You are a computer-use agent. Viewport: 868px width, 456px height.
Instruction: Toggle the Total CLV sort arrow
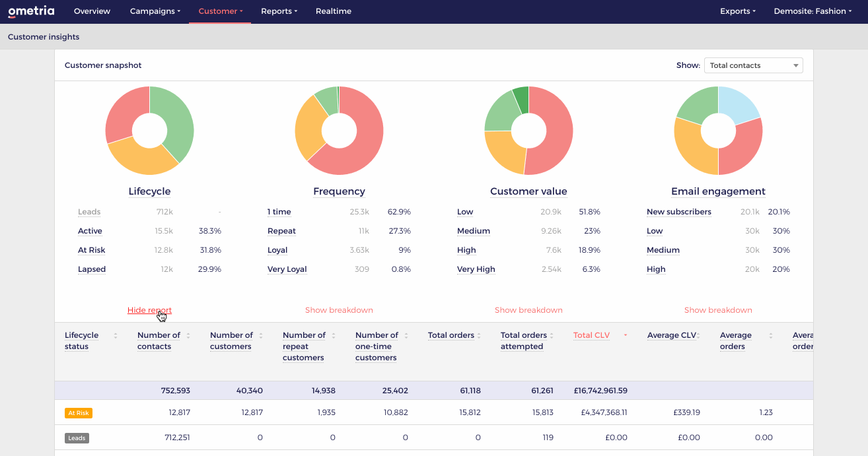624,335
